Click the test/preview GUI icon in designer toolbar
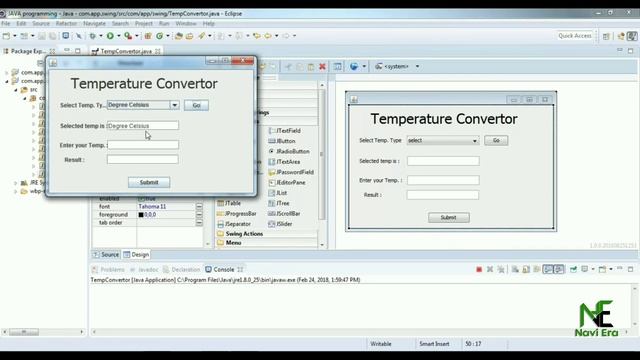 click(338, 67)
